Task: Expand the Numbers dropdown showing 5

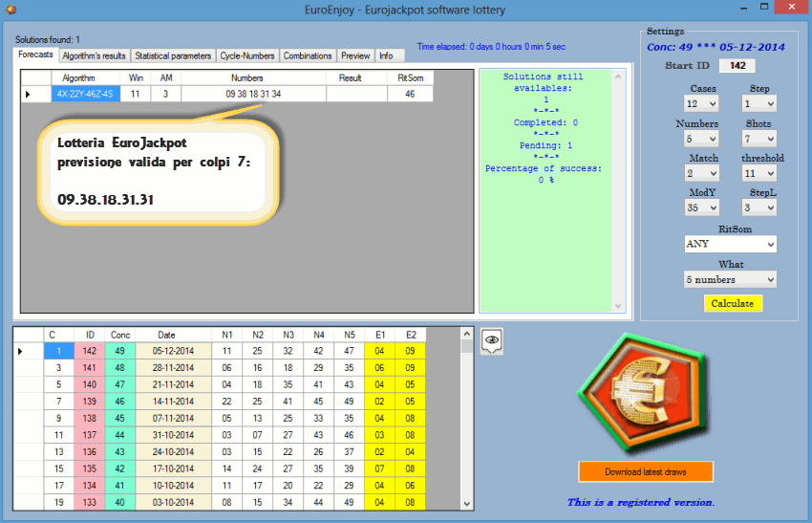Action: (x=701, y=139)
